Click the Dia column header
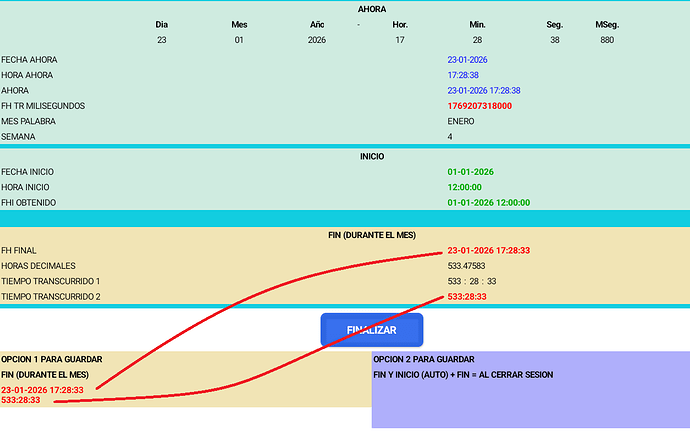 coord(161,25)
